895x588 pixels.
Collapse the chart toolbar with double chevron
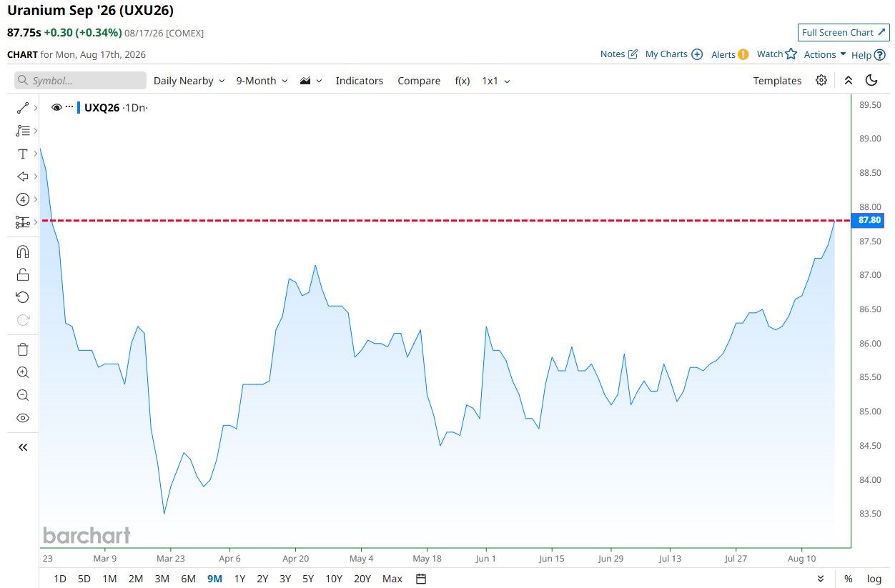click(848, 80)
